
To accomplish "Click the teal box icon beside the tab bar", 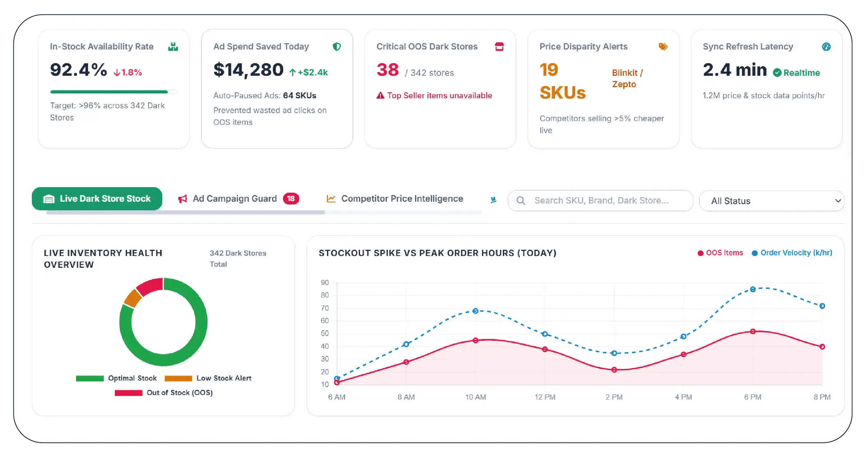I will (x=494, y=200).
